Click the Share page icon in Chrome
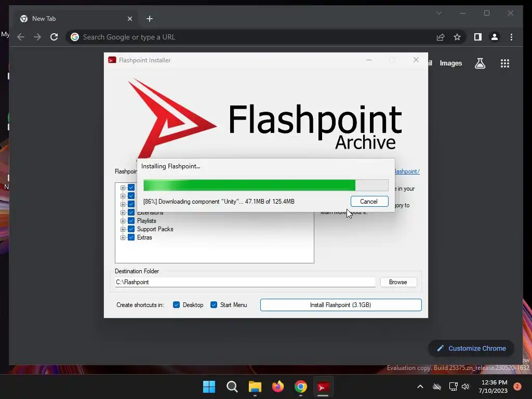The width and height of the screenshot is (532, 399). [x=441, y=37]
